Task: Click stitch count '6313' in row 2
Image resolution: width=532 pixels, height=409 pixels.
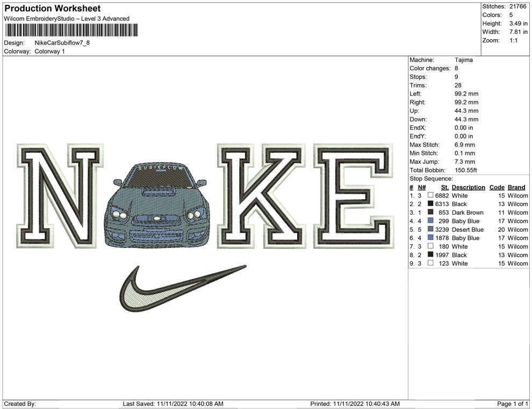Action: coord(442,204)
